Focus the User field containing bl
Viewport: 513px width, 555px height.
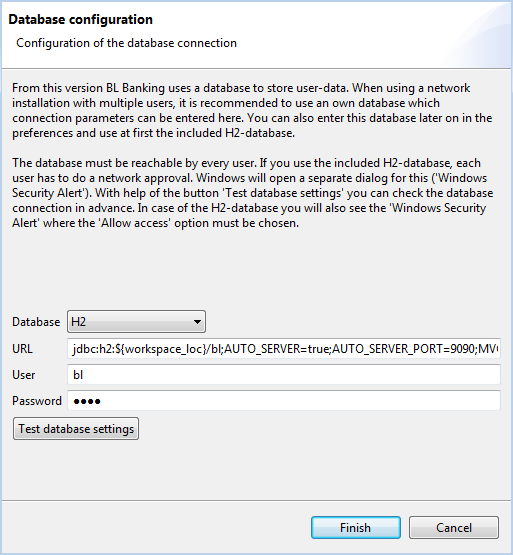284,374
